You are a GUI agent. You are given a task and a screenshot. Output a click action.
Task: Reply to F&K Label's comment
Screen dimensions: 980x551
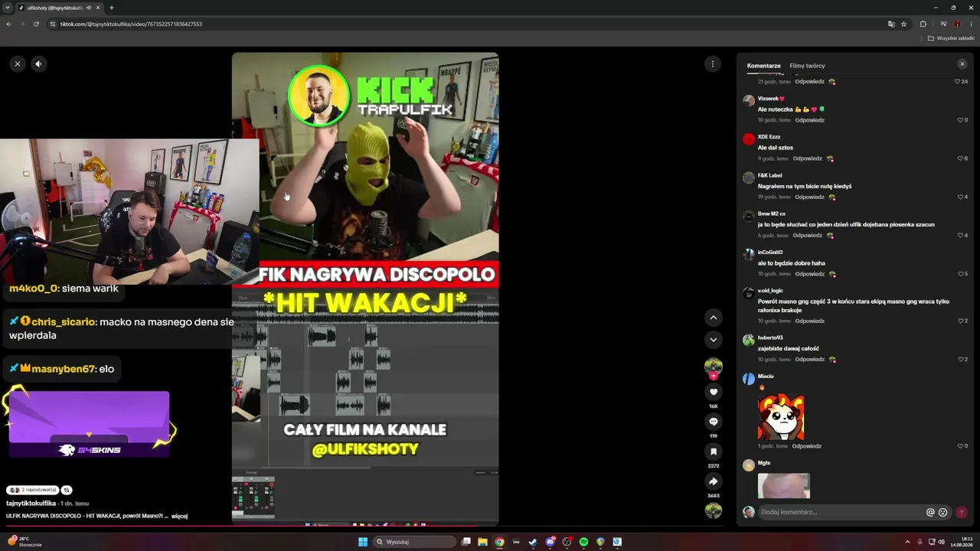pyautogui.click(x=809, y=197)
